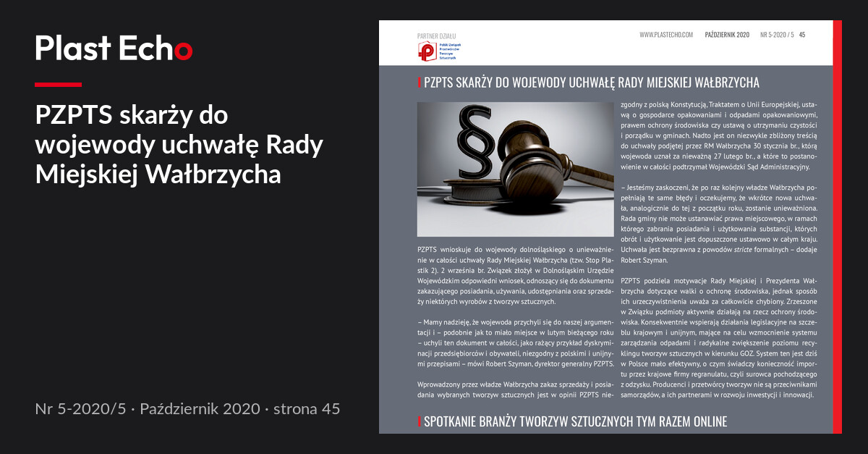This screenshot has height=454, width=868.
Task: Click the paragraph starting "PZPTS podziela motywacje"
Action: tap(719, 337)
